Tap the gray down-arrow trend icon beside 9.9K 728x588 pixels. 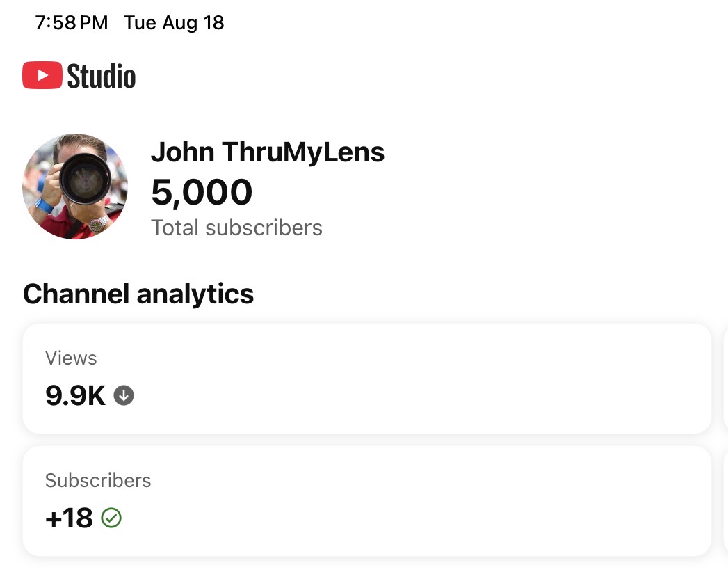click(x=124, y=395)
